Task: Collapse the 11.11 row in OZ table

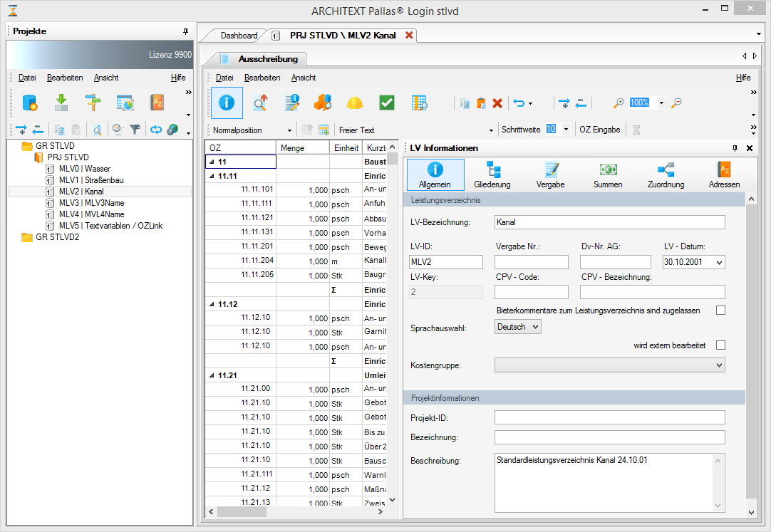Action: click(212, 176)
